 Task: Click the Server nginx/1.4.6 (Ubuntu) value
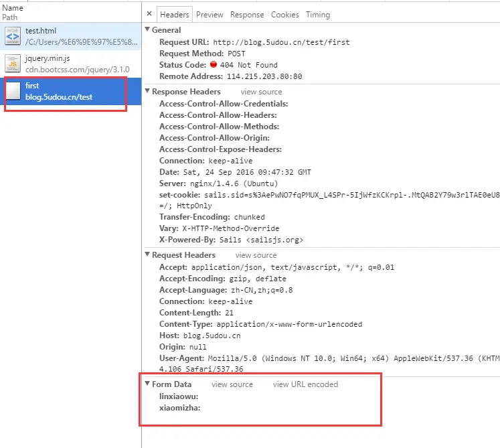point(234,183)
